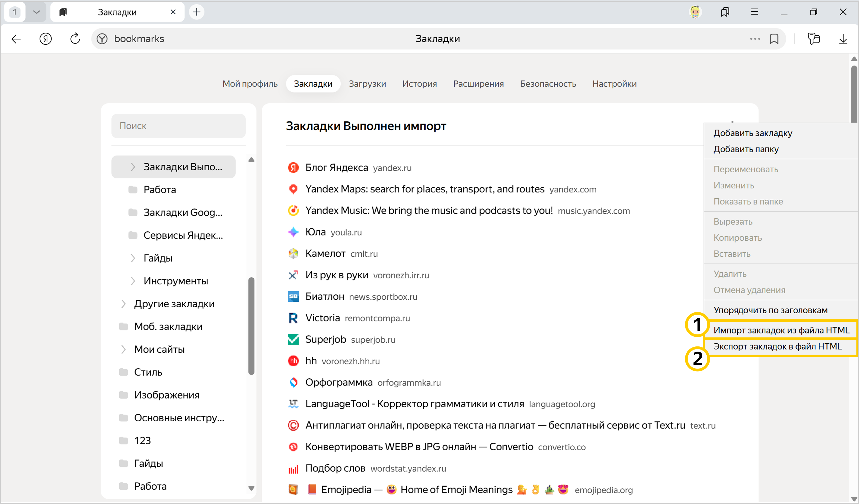Click the back navigation arrow
Image resolution: width=859 pixels, height=504 pixels.
pyautogui.click(x=16, y=38)
